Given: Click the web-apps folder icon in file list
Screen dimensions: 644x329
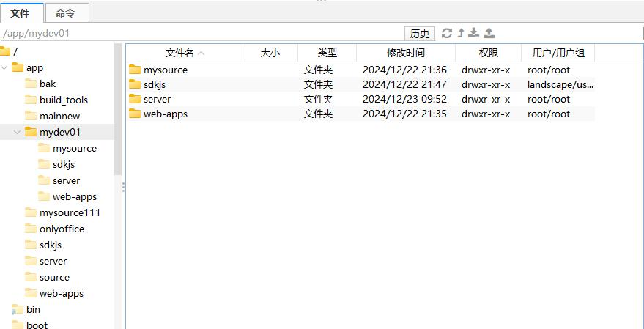Looking at the screenshot, I should [x=135, y=114].
